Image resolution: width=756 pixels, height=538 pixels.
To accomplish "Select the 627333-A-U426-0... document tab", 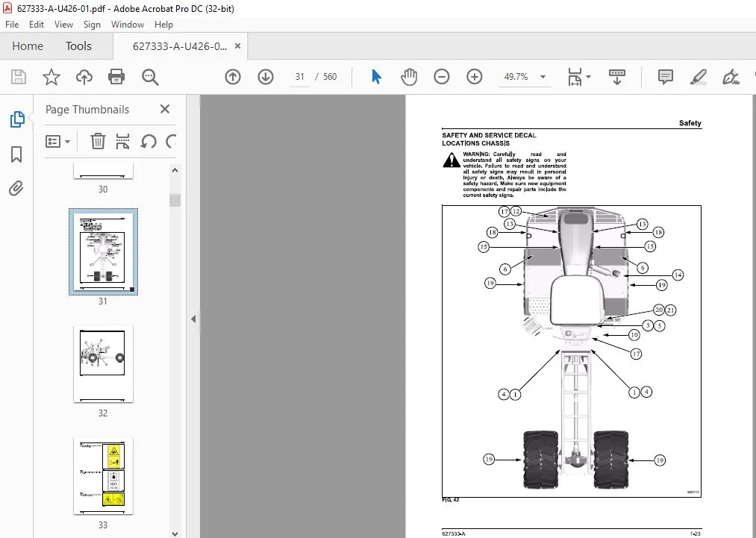I will pos(179,46).
